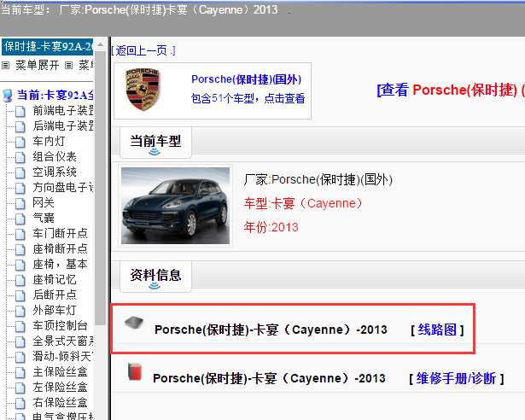
Task: Click the Porsche(保时捷)(国外) brand link
Action: click(247, 79)
